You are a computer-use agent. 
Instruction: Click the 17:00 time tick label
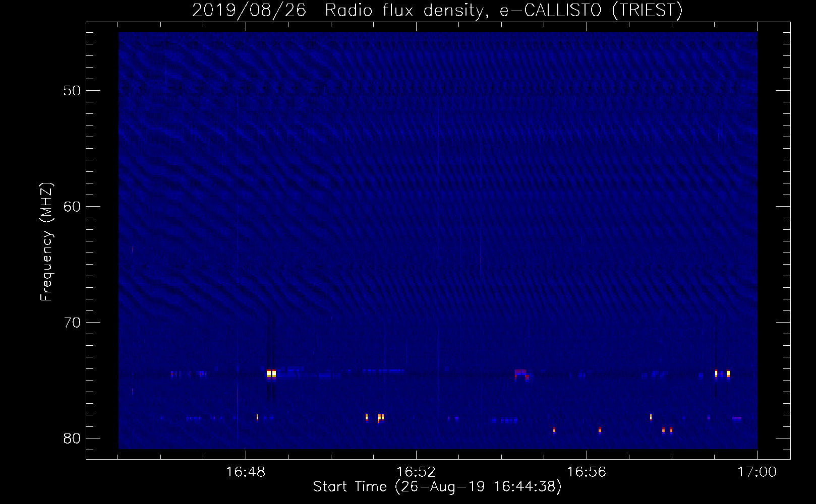(x=757, y=472)
